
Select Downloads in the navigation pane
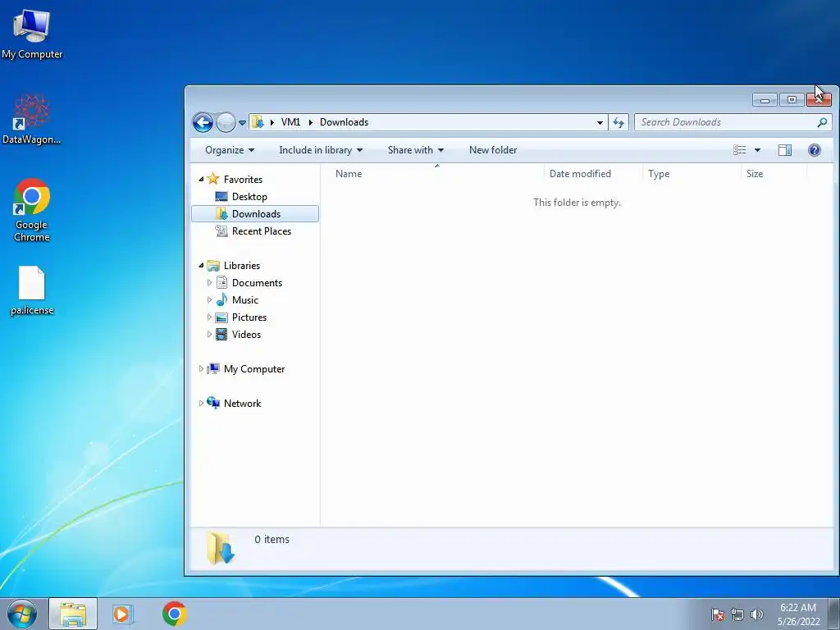pos(255,214)
